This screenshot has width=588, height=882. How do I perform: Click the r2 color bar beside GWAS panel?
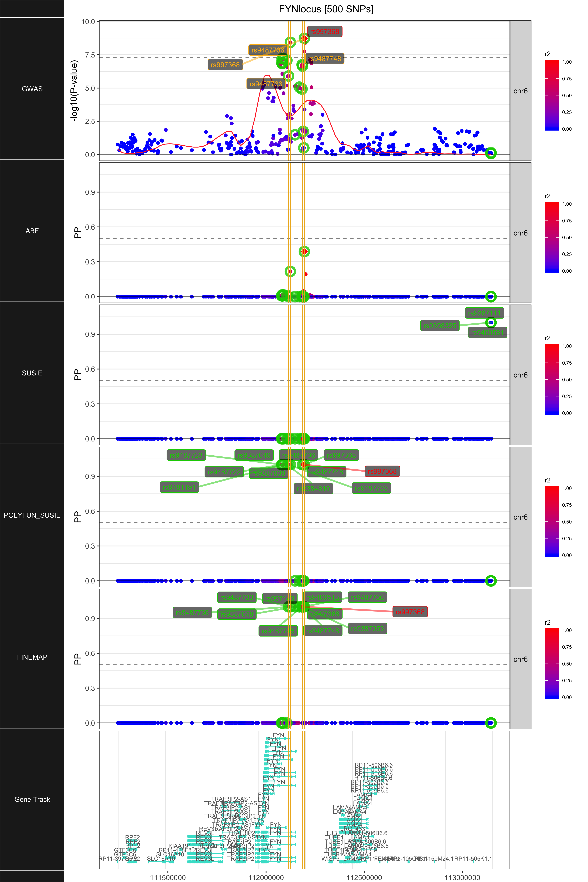pos(552,95)
